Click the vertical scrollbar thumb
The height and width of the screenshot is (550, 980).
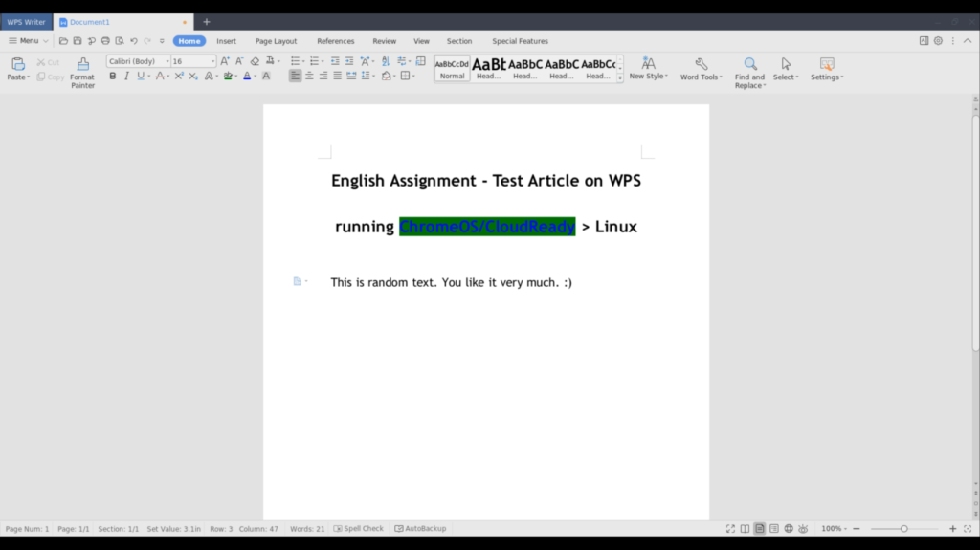[x=975, y=232]
